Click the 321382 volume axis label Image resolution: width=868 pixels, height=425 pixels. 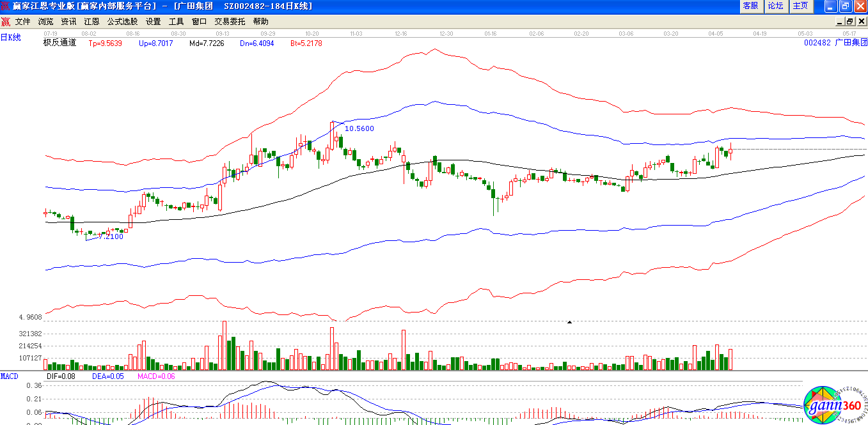(30, 334)
